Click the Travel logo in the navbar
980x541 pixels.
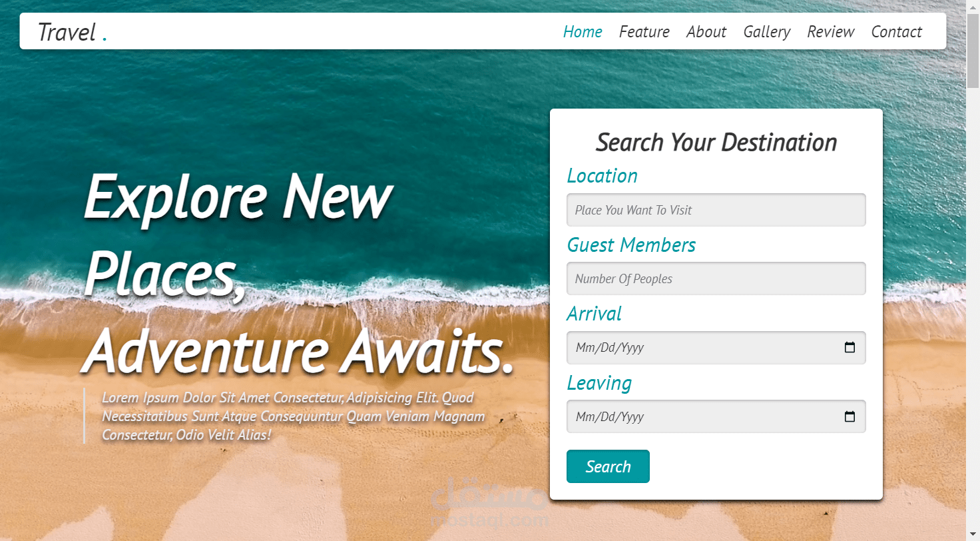click(72, 32)
